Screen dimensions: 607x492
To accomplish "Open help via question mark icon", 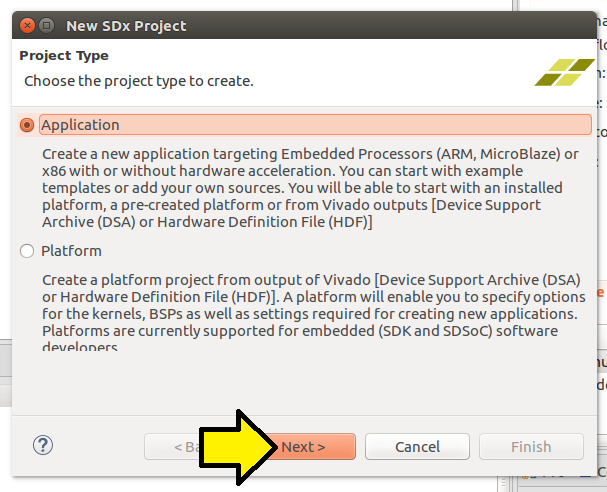I will click(x=43, y=445).
